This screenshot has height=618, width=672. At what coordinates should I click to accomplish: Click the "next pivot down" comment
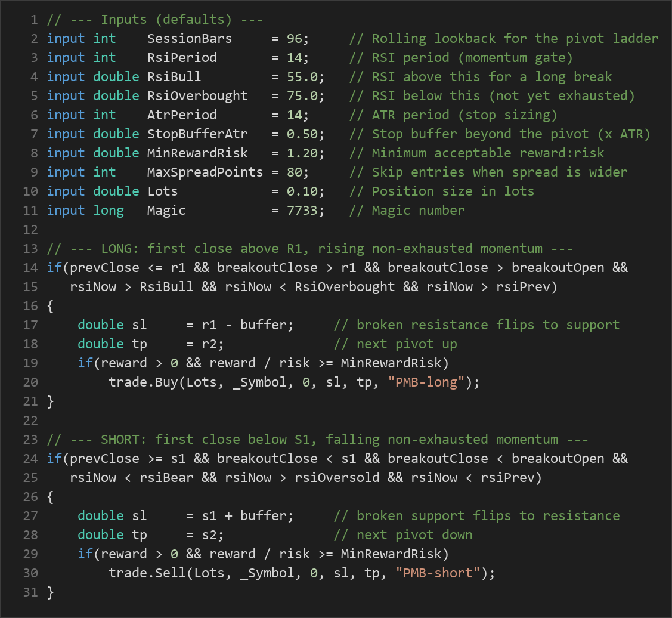coord(403,535)
